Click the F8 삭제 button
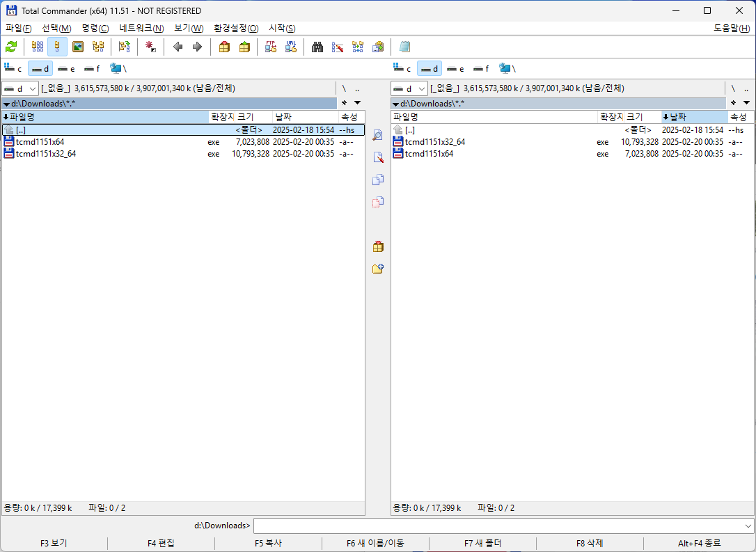 point(590,544)
